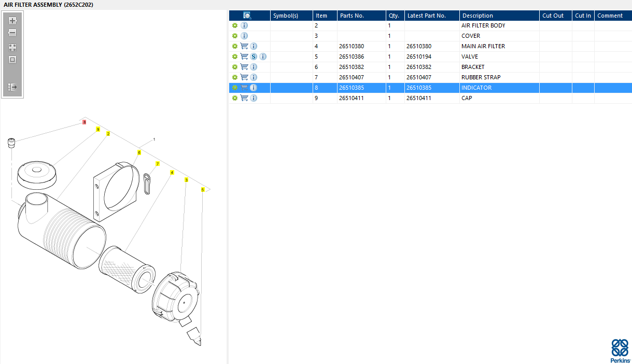
Task: Click the BRACKET description cell
Action: coord(499,67)
